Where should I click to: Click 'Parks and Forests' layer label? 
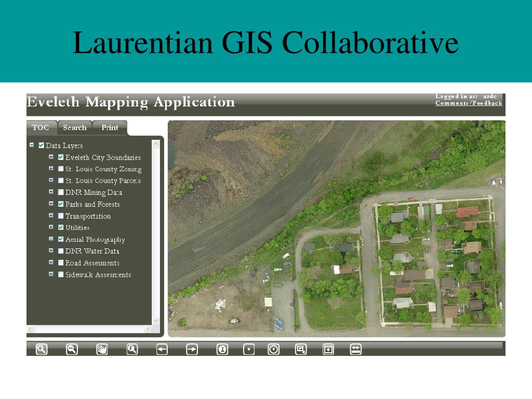(x=92, y=204)
